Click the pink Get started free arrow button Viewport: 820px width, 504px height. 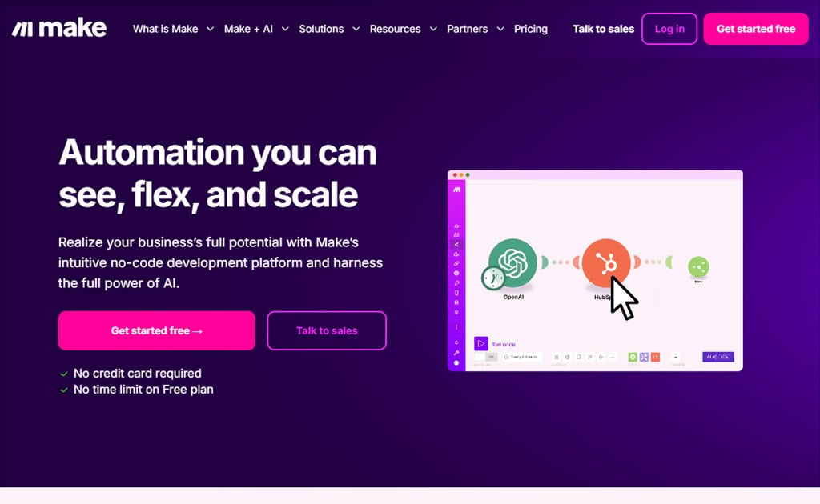click(157, 330)
